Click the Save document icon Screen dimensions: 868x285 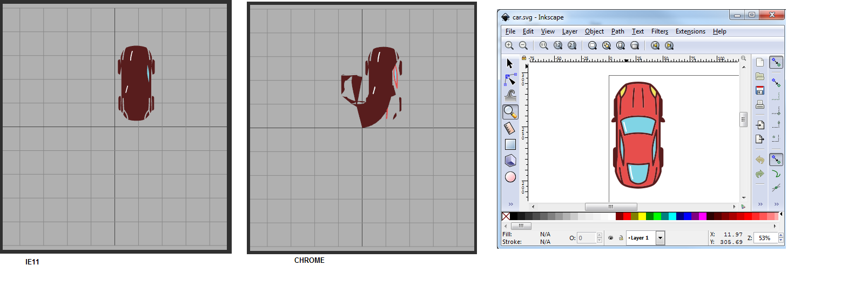coord(760,90)
